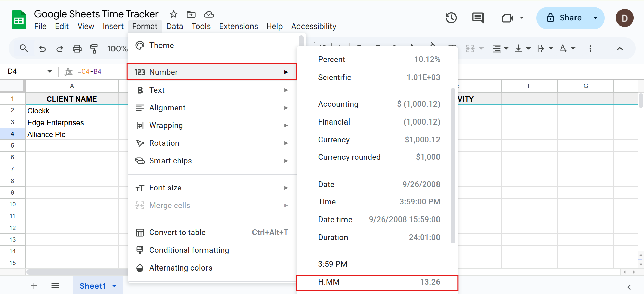644x294 pixels.
Task: Open the Edit menu
Action: click(x=62, y=26)
